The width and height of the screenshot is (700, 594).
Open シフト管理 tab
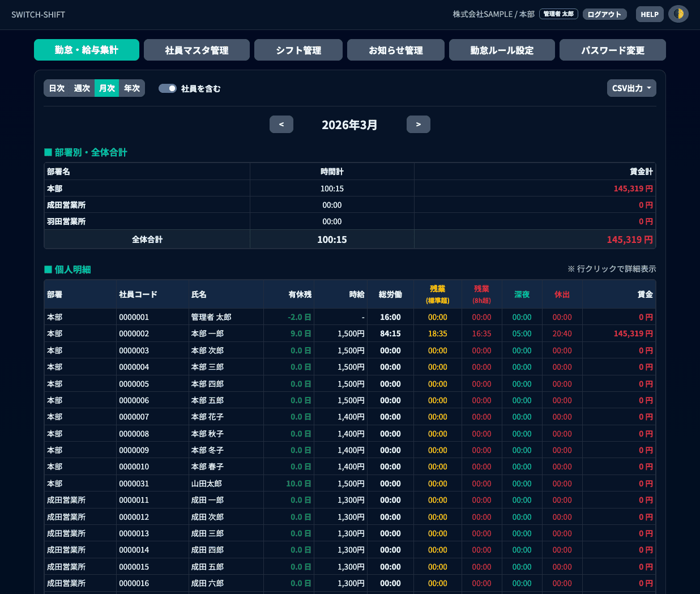[x=298, y=50]
